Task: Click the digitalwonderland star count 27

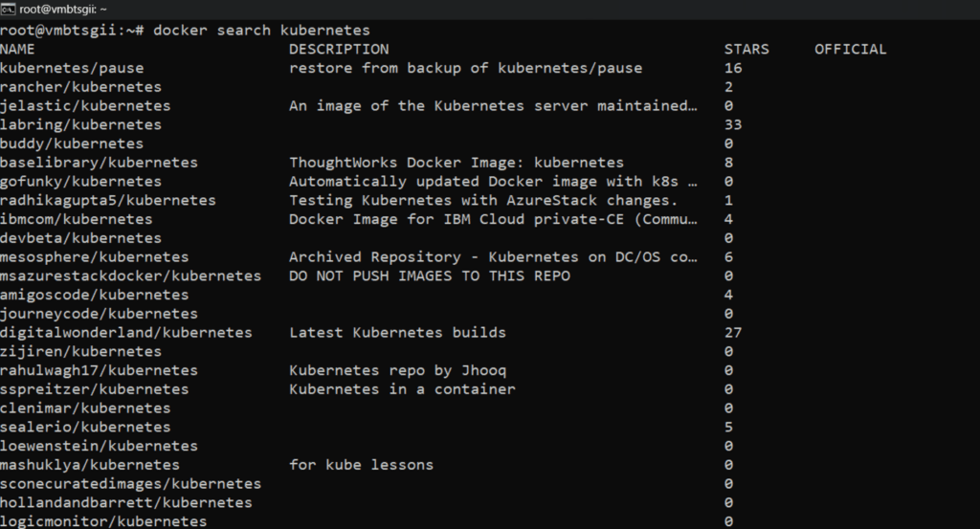Action: click(x=733, y=332)
